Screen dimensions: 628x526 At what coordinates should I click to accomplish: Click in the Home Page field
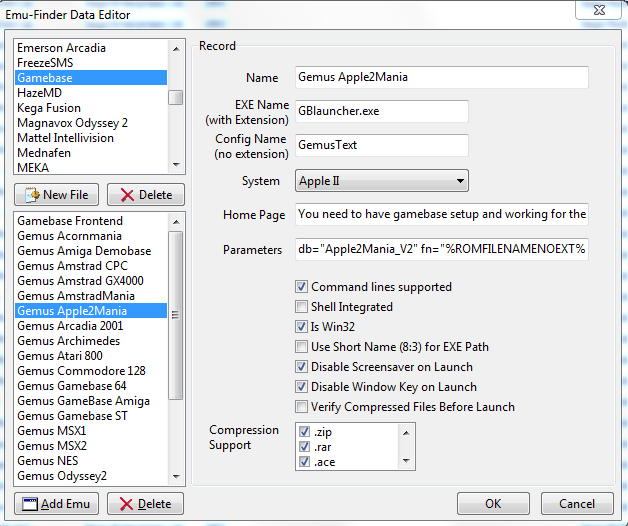pyautogui.click(x=442, y=214)
